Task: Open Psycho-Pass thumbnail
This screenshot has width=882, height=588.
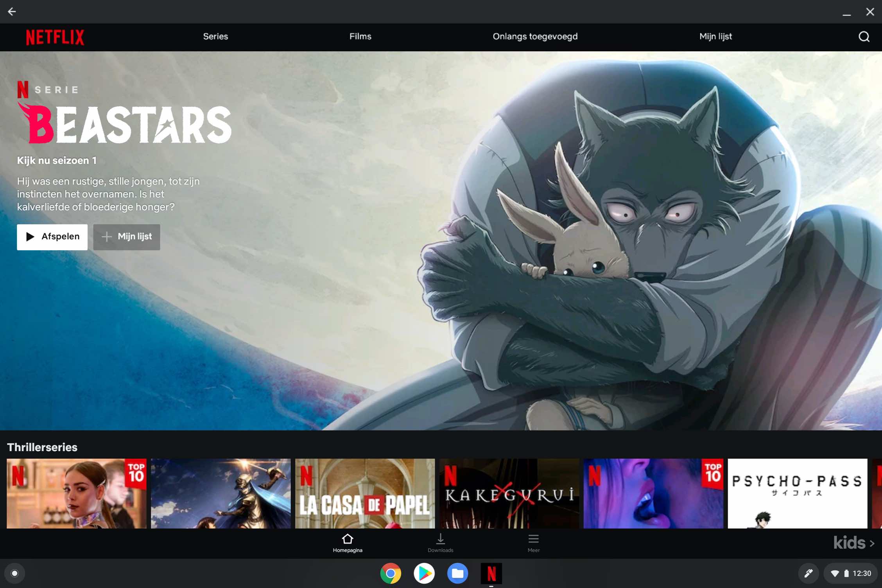Action: coord(797,493)
